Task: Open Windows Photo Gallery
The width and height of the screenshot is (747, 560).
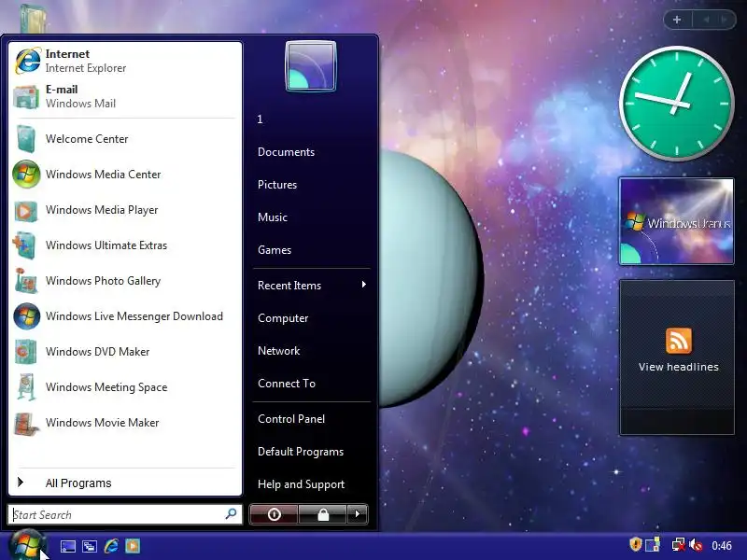Action: [x=125, y=281]
